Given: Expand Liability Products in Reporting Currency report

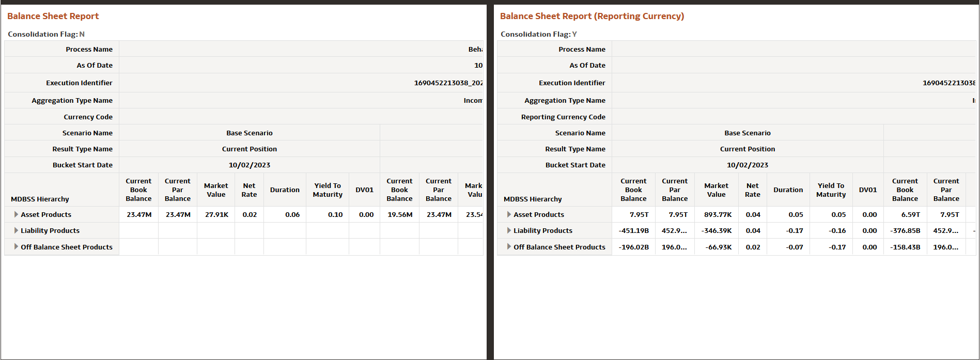Looking at the screenshot, I should pyautogui.click(x=509, y=230).
